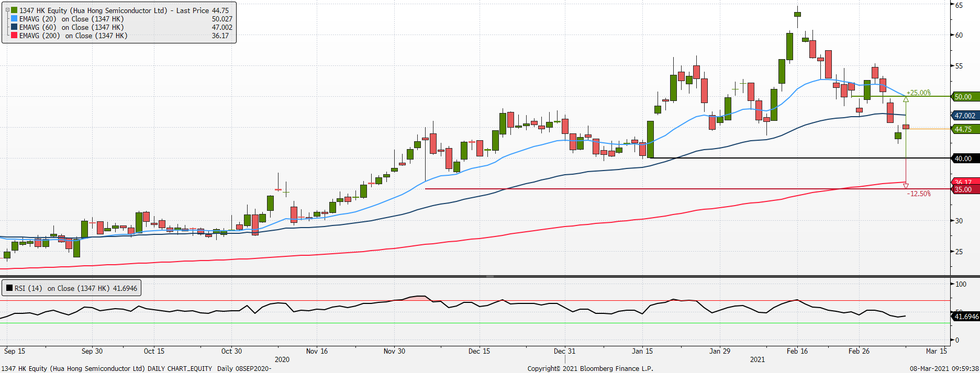Click the green 50.00 price axis tag
The height and width of the screenshot is (373, 980).
[965, 97]
